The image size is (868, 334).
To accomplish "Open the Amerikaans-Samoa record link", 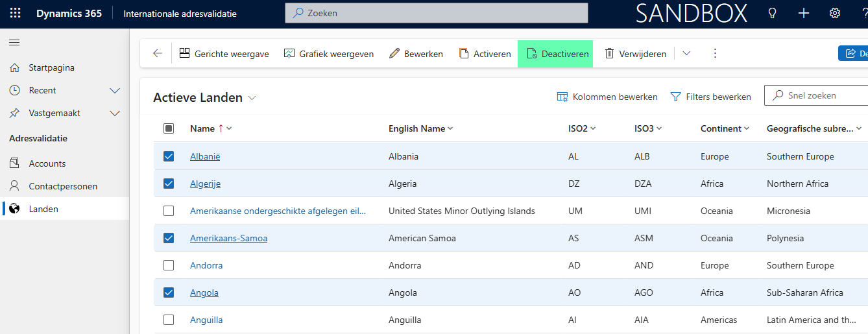I will (228, 238).
